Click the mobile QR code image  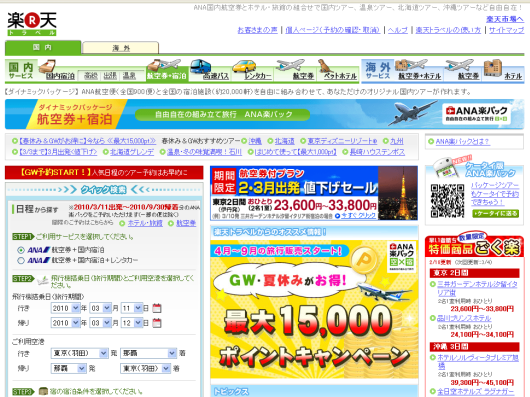(447, 200)
